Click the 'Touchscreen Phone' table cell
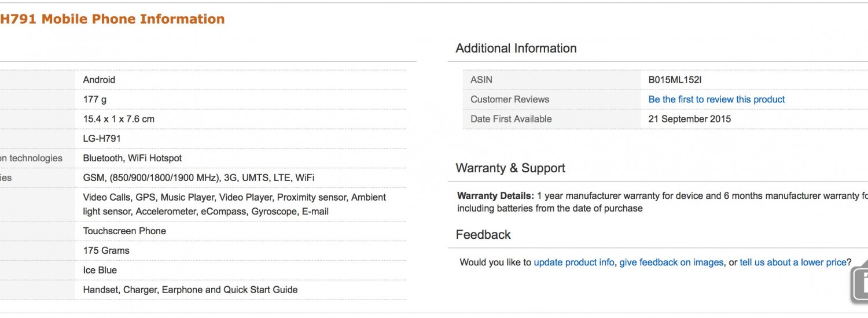 tap(124, 231)
